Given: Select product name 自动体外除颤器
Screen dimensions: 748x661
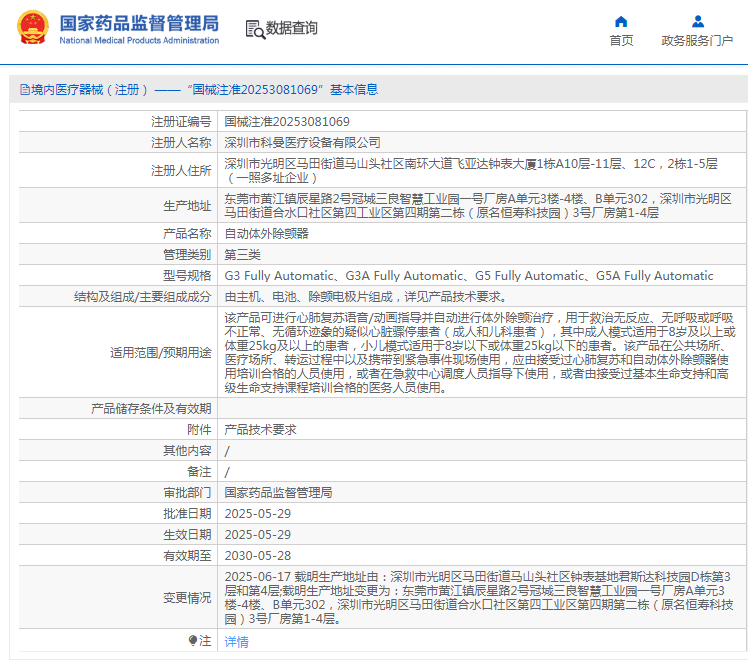Looking at the screenshot, I should click(267, 233).
